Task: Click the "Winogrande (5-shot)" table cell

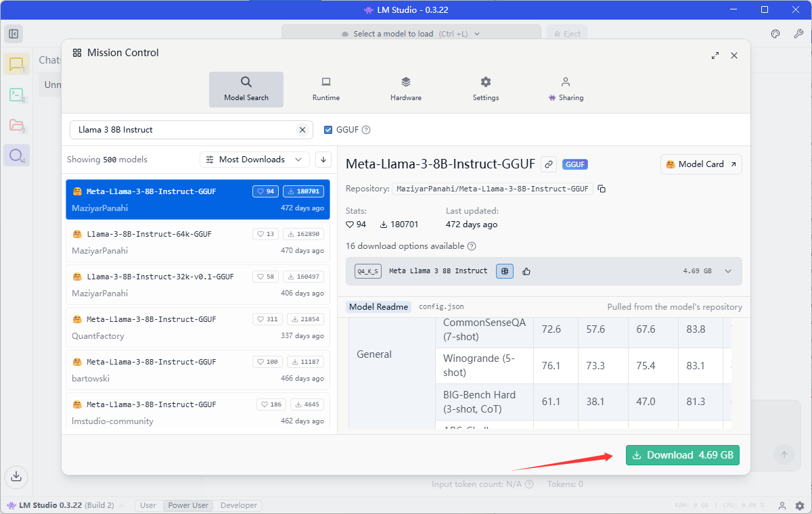Action: (484, 365)
